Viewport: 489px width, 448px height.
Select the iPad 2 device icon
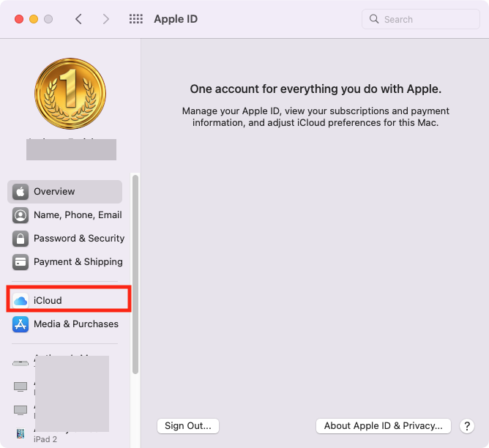[x=20, y=433]
